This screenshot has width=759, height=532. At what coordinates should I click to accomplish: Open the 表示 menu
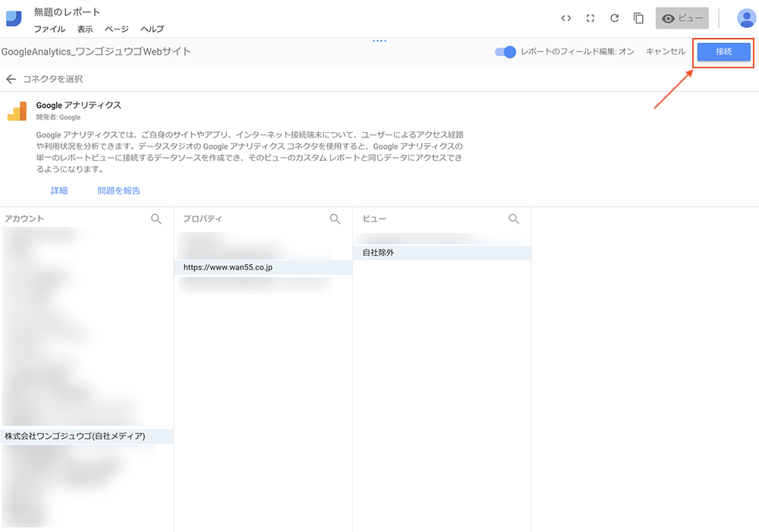85,29
